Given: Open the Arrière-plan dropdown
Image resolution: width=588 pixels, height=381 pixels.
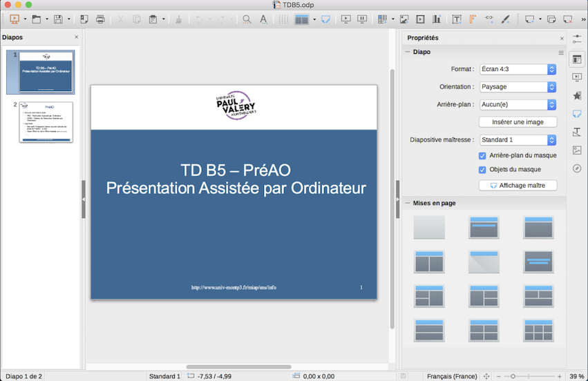Looking at the screenshot, I should [x=518, y=104].
